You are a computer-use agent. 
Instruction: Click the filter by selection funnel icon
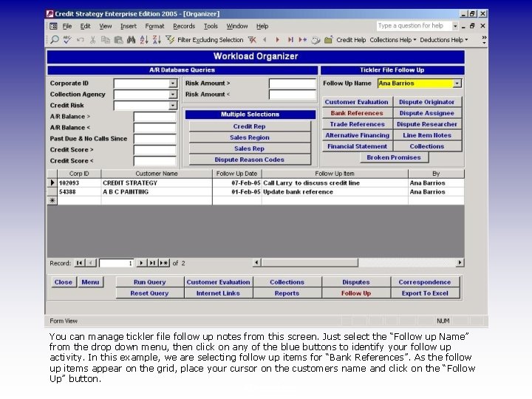170,40
